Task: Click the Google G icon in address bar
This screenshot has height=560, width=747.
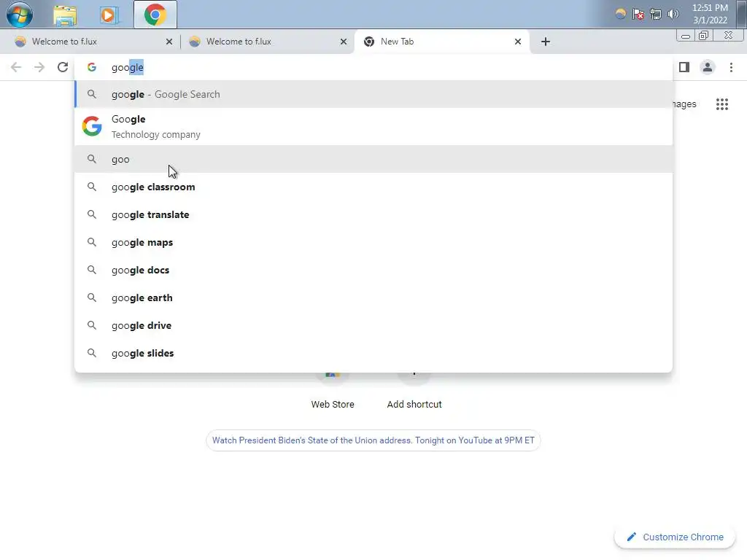Action: point(92,67)
